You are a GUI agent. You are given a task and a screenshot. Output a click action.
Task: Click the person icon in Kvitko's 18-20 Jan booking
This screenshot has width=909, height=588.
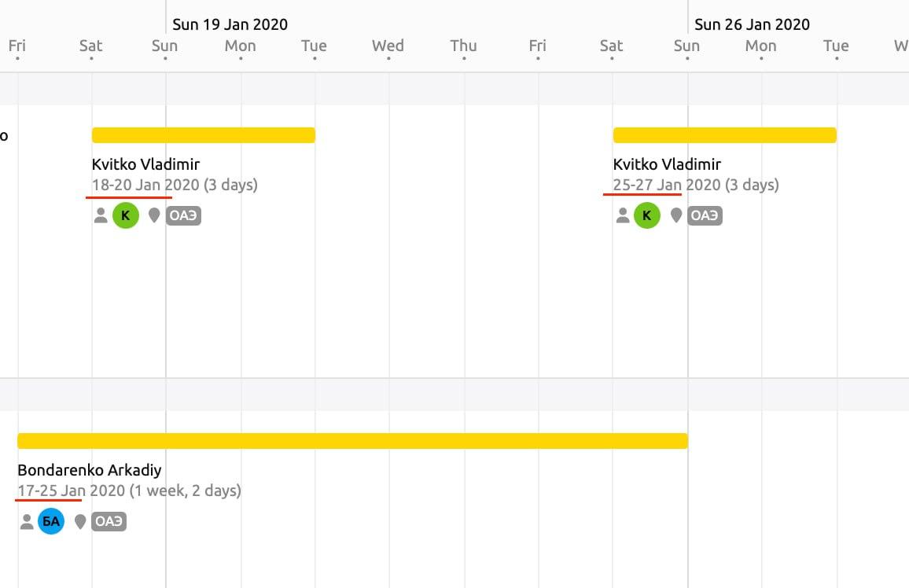[x=101, y=215]
